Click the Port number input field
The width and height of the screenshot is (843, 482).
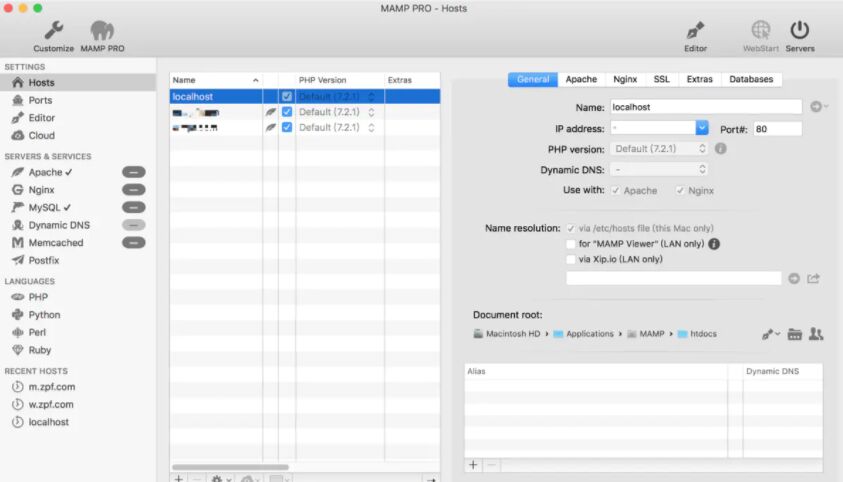click(776, 129)
